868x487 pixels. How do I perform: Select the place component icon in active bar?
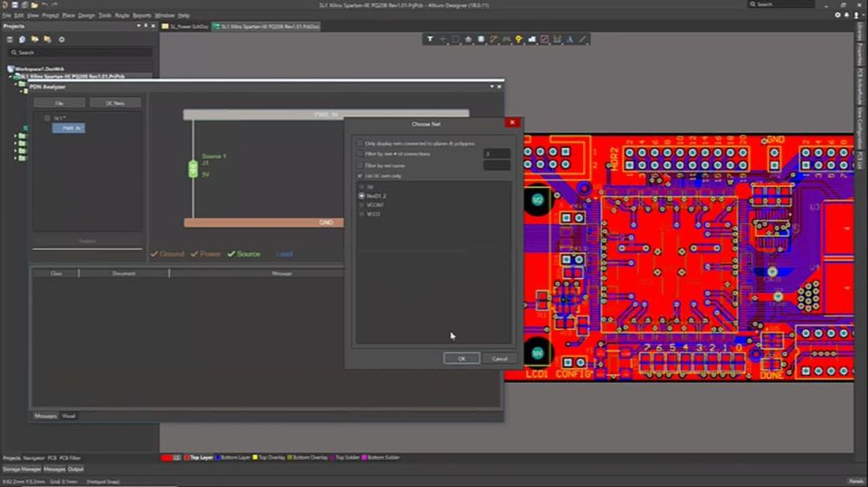(x=481, y=39)
